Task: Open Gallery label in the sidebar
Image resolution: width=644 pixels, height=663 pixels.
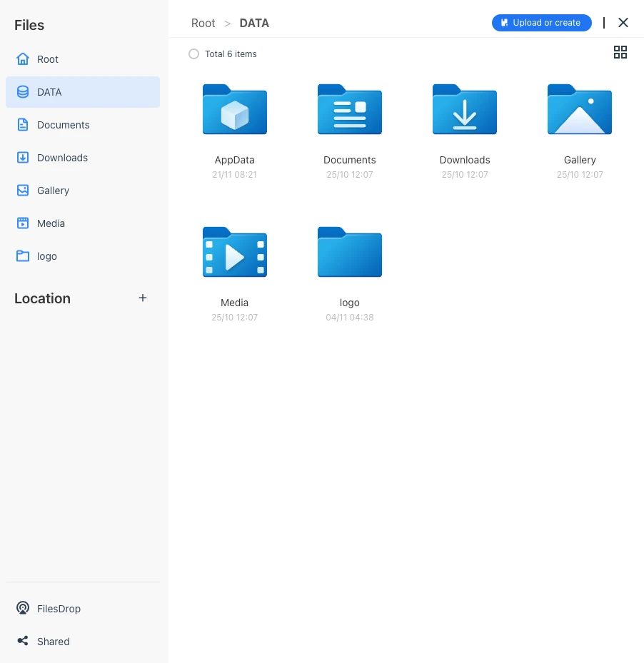Action: (x=54, y=191)
